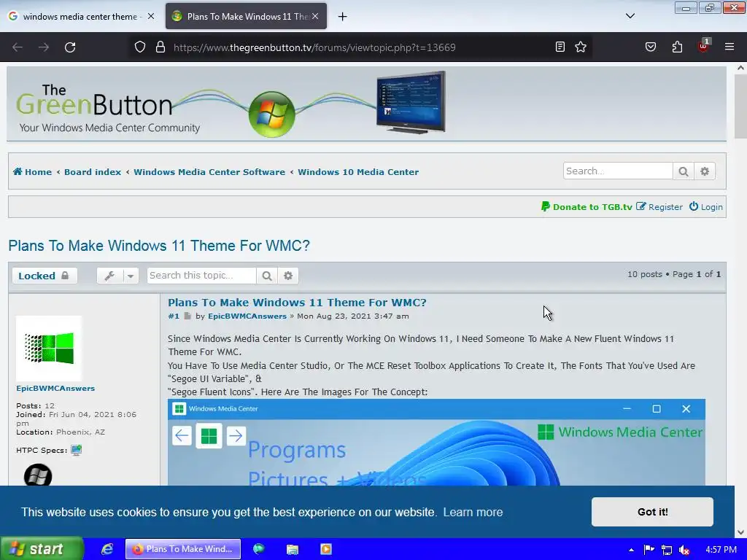Focus the 'Search this topic' field
This screenshot has height=560, width=747.
[201, 275]
